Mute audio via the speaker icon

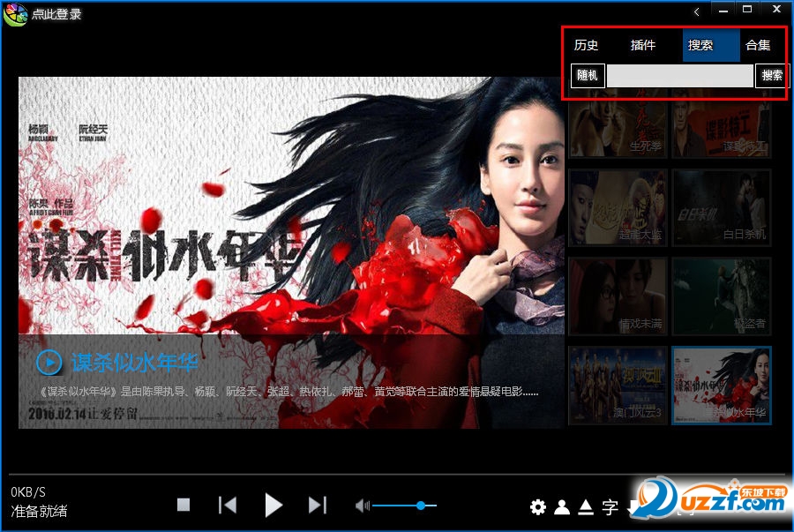pos(363,506)
